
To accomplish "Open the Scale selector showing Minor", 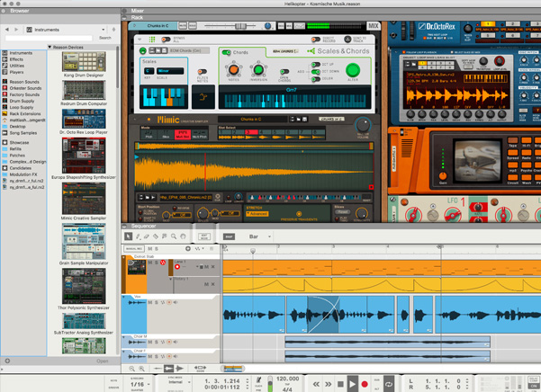I will click(x=170, y=71).
